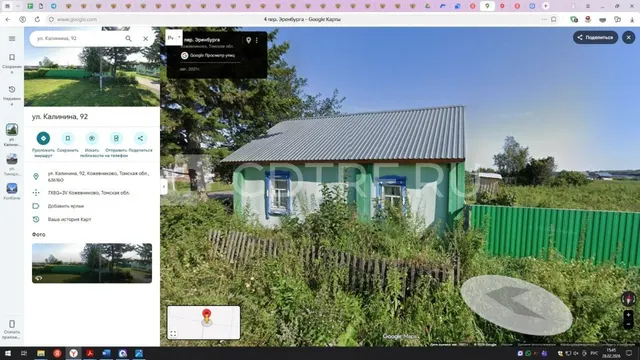Open the Windows Start menu
The height and width of the screenshot is (360, 640).
coord(8,353)
